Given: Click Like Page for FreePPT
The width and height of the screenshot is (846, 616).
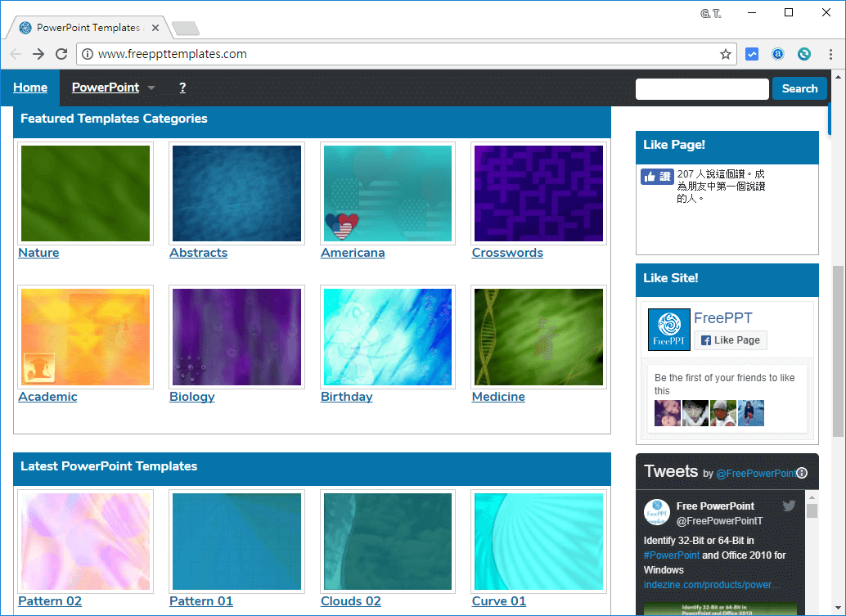Looking at the screenshot, I should coord(730,340).
